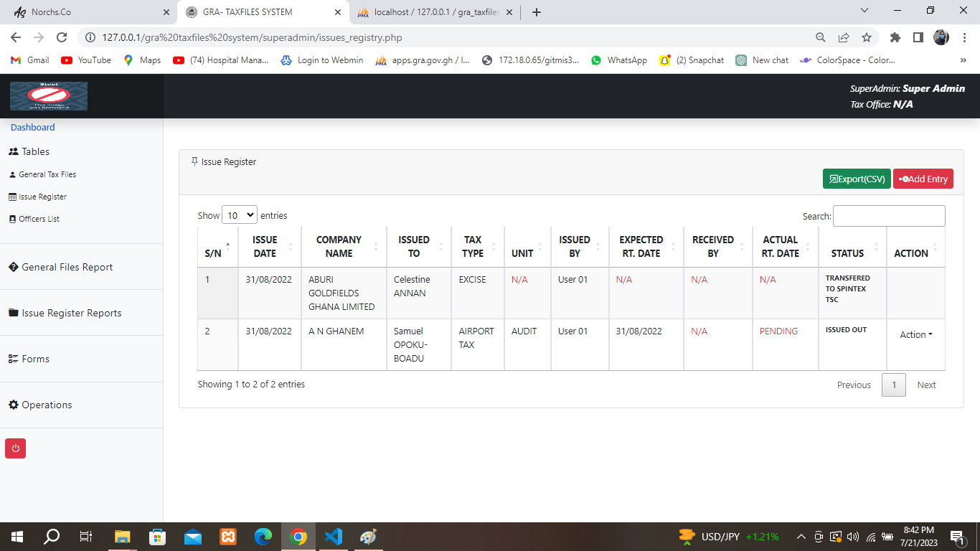Open General Tax Files link

coord(47,174)
